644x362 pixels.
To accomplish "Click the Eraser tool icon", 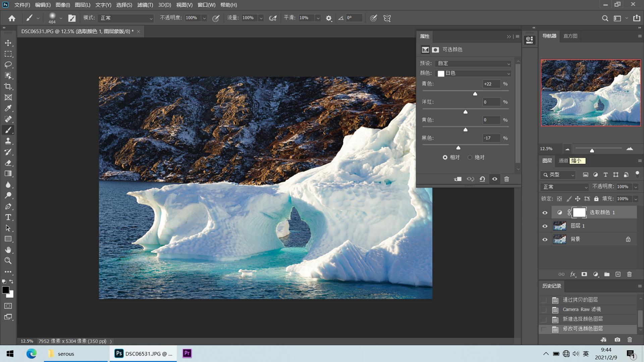I will click(x=8, y=163).
